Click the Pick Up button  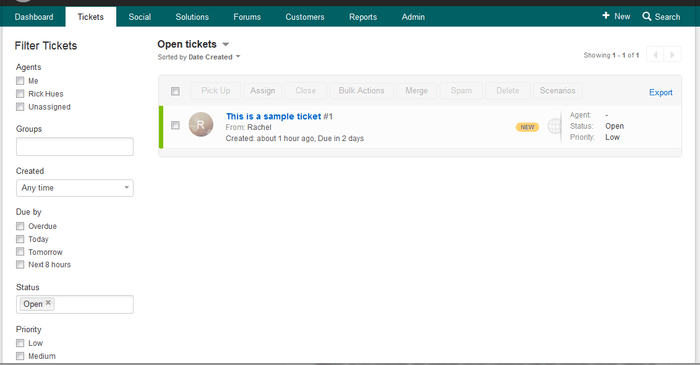pos(216,91)
